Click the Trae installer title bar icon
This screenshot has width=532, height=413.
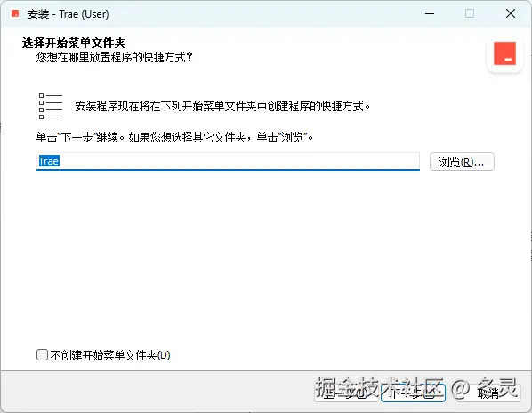click(15, 13)
